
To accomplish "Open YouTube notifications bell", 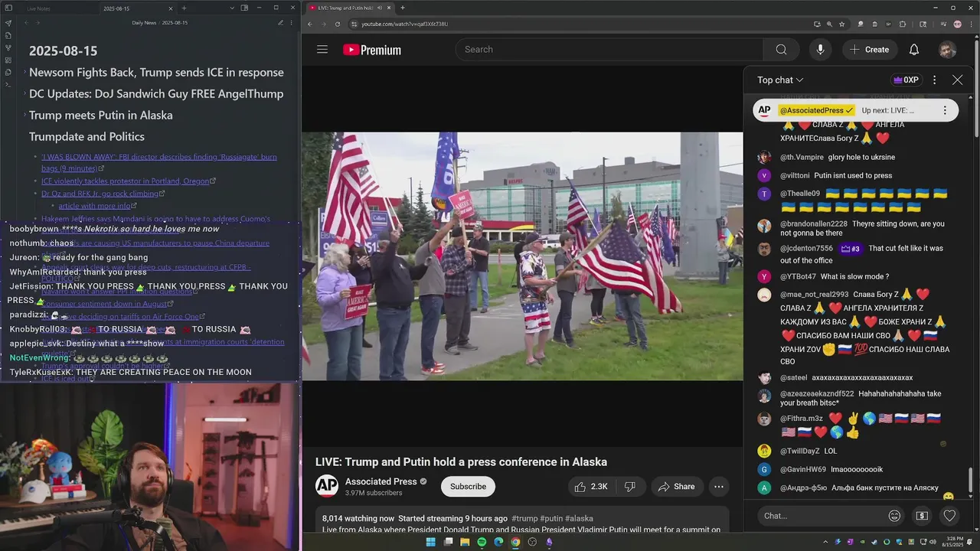I will 913,50.
